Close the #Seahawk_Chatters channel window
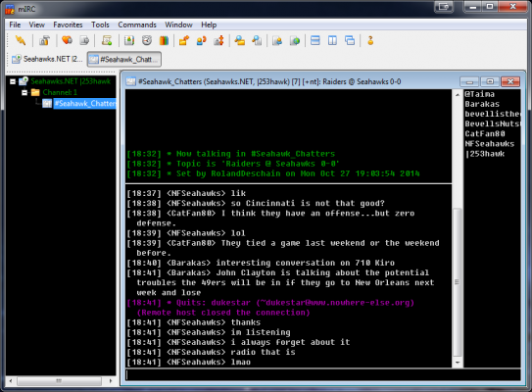This screenshot has height=392, width=532. [510, 81]
